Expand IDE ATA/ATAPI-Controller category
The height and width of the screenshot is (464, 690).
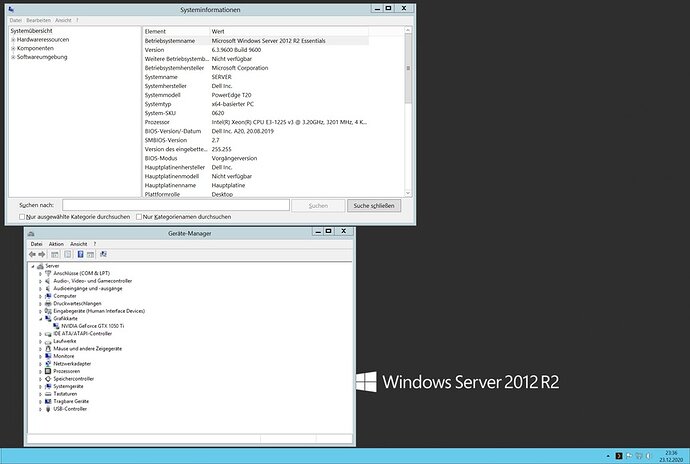40,334
